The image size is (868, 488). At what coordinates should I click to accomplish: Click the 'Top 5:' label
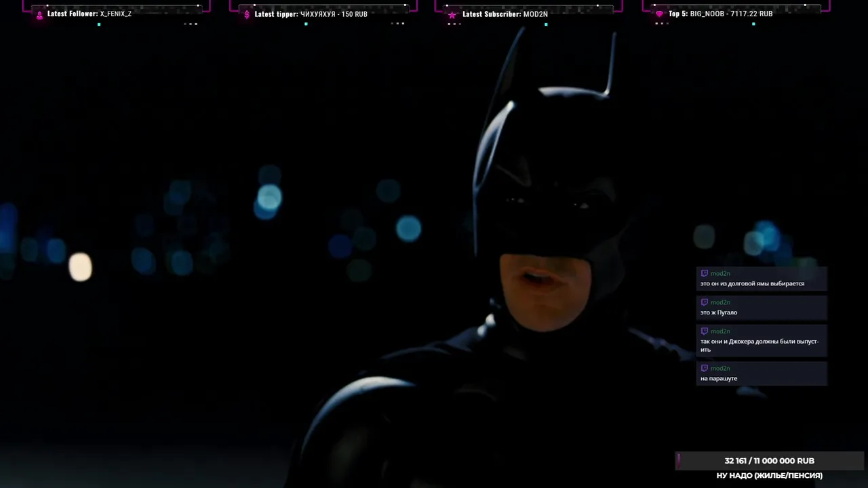pyautogui.click(x=678, y=14)
